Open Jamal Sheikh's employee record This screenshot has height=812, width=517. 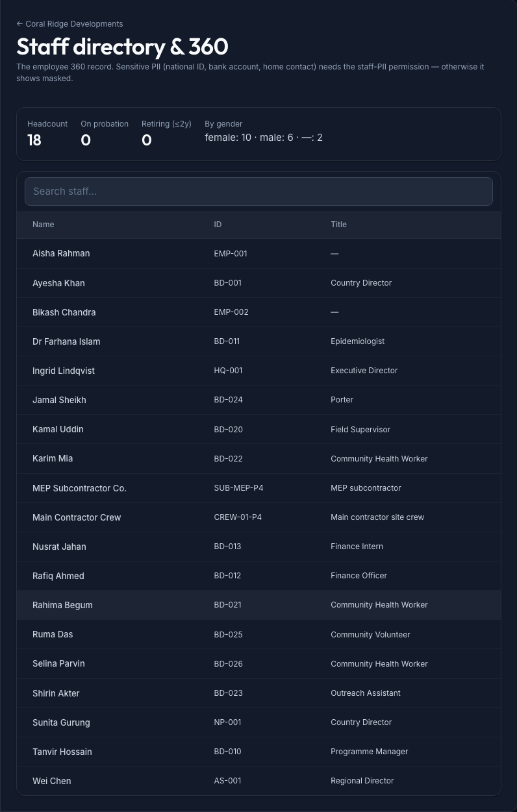(258, 400)
